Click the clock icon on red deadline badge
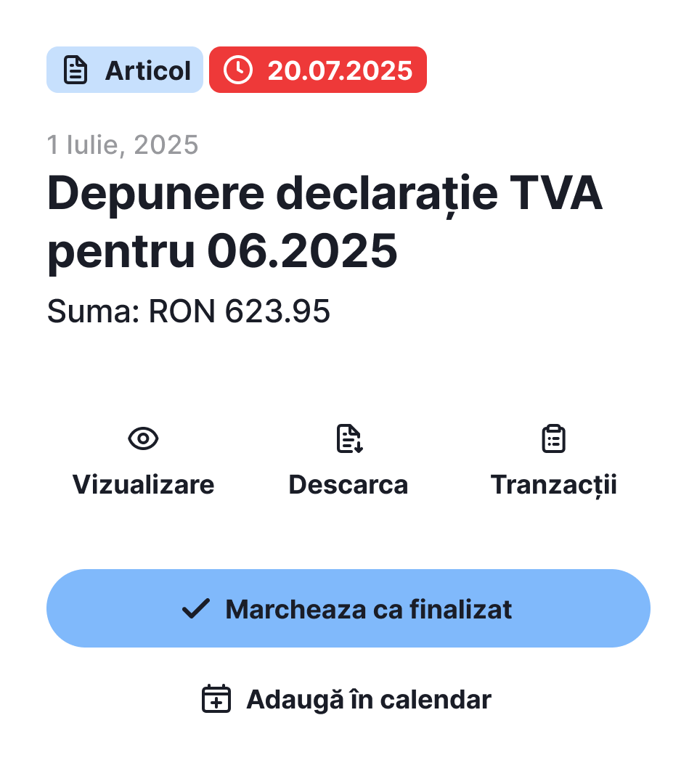The image size is (697, 784). [x=238, y=70]
